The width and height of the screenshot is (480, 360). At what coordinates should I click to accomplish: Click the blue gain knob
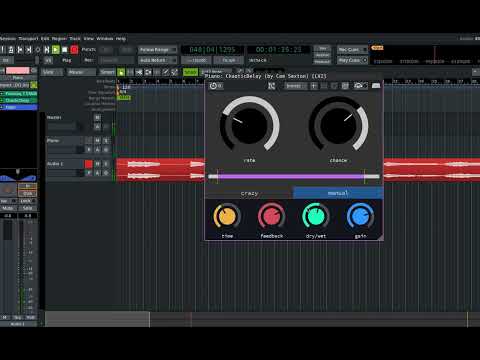click(360, 216)
